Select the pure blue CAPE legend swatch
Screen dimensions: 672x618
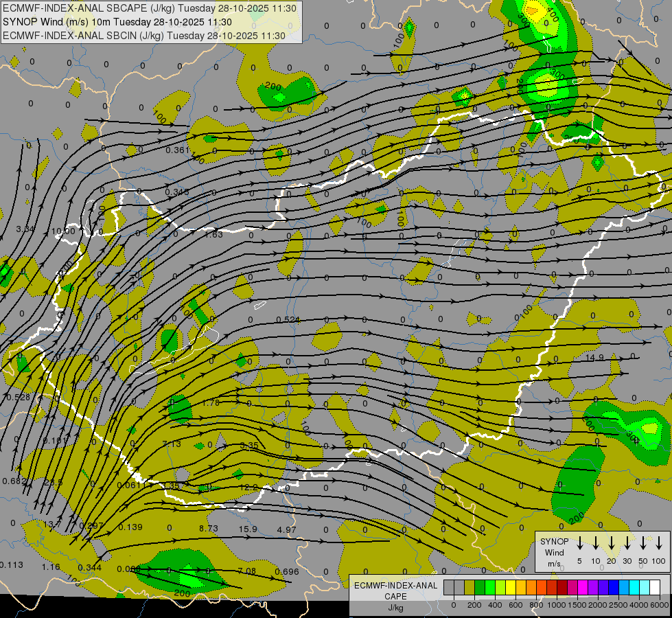(613, 588)
